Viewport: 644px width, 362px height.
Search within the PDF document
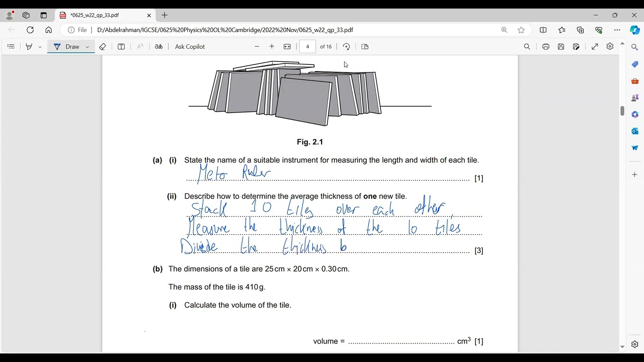[x=527, y=46]
